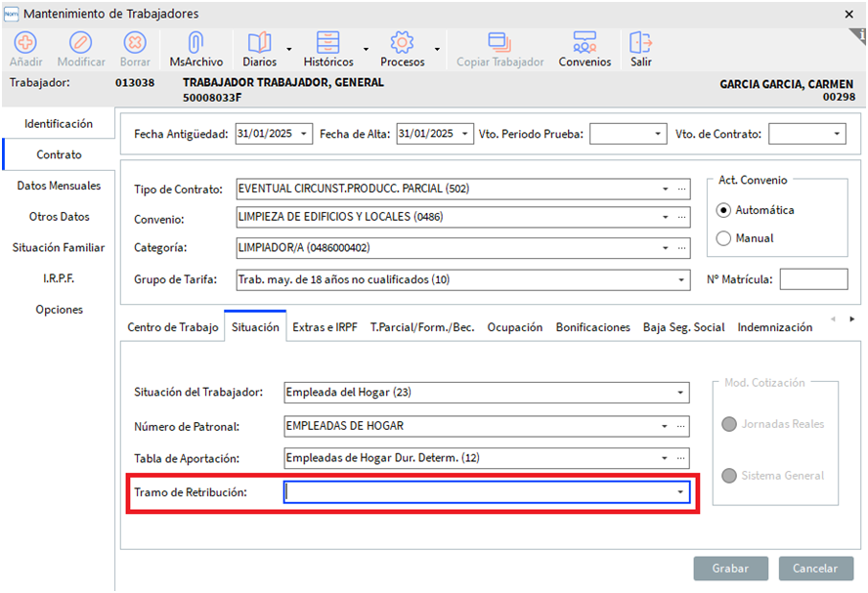Image resolution: width=868 pixels, height=593 pixels.
Task: Open the Diarios book icon
Action: click(259, 43)
